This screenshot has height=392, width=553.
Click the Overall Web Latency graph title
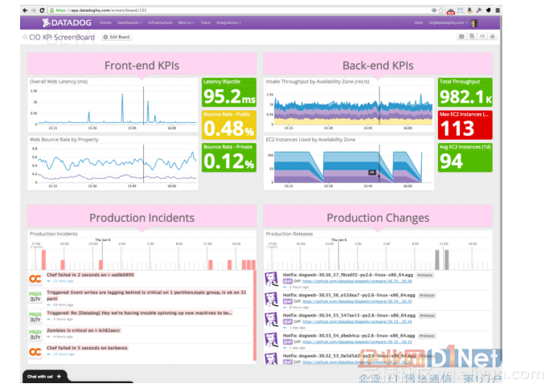click(x=59, y=81)
